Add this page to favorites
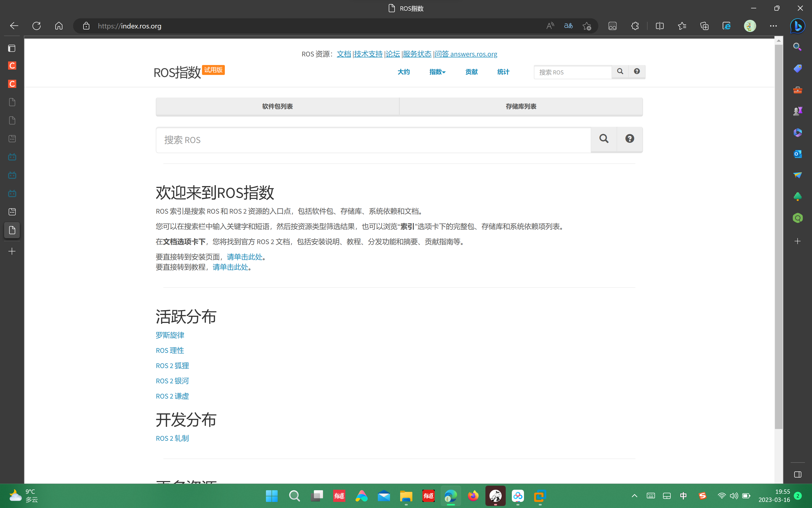812x508 pixels. point(586,26)
